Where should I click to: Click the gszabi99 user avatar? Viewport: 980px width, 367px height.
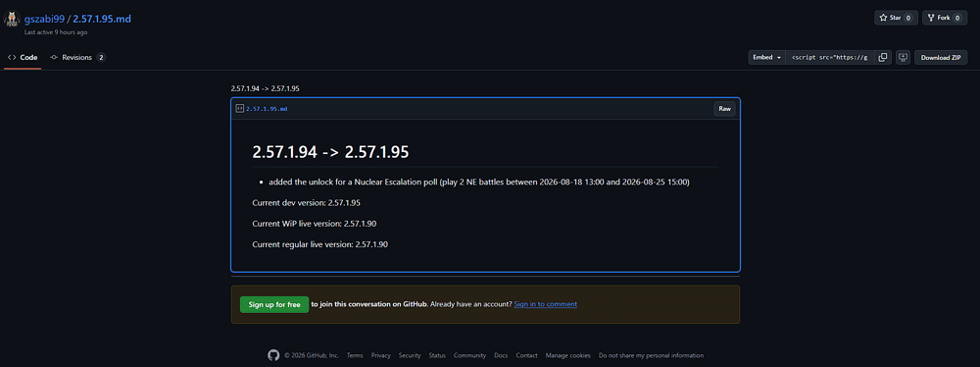tap(12, 20)
